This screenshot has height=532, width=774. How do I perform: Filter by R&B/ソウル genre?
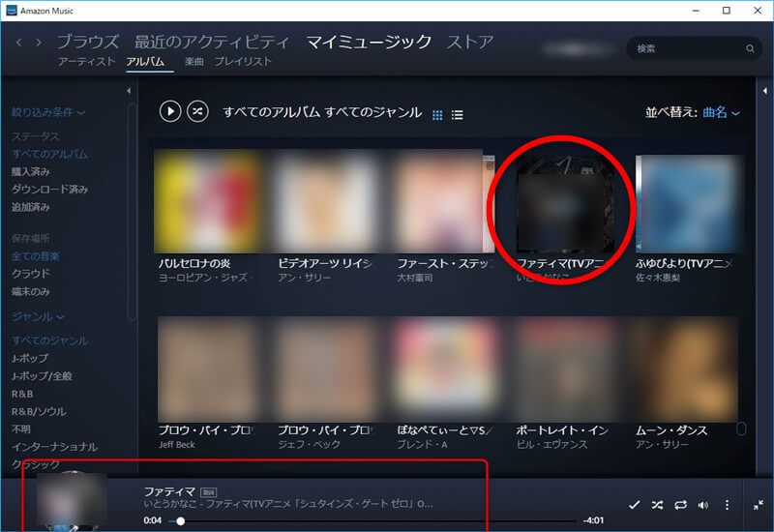(39, 412)
